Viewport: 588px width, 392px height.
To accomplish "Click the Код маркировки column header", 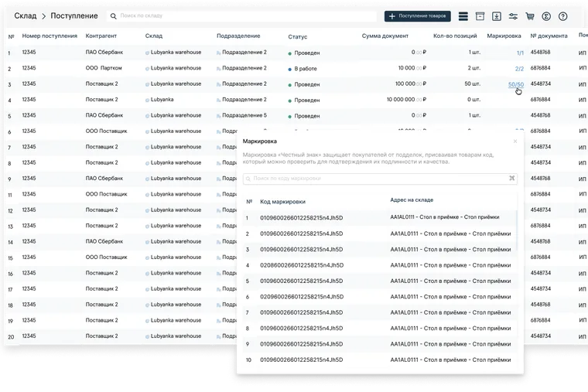I will [x=282, y=202].
